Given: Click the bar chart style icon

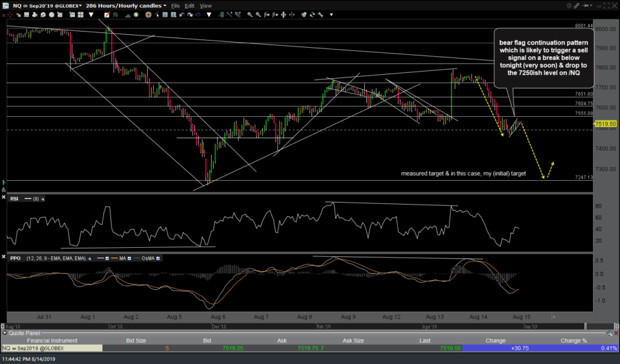Looking at the screenshot, I should point(116,15).
